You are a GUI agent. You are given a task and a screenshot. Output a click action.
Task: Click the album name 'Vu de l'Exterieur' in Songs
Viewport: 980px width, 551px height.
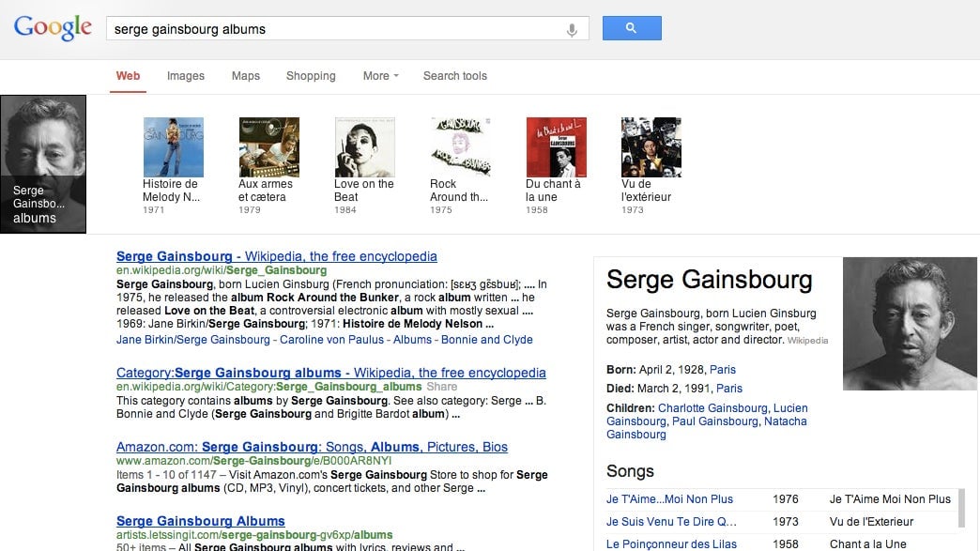[871, 522]
